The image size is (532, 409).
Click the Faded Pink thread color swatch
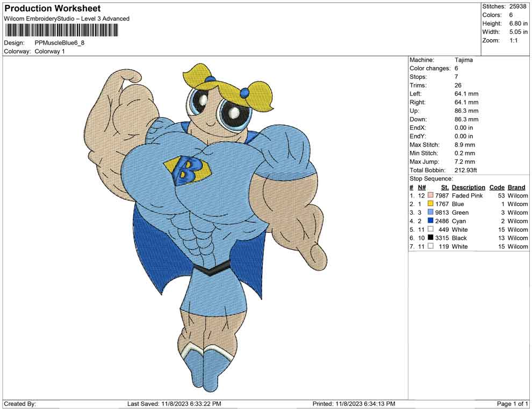pos(430,195)
